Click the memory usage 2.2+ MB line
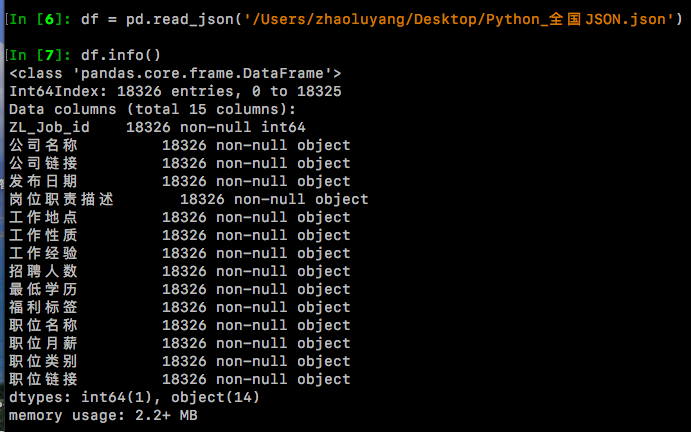Screen dimensions: 691x432 point(103,416)
